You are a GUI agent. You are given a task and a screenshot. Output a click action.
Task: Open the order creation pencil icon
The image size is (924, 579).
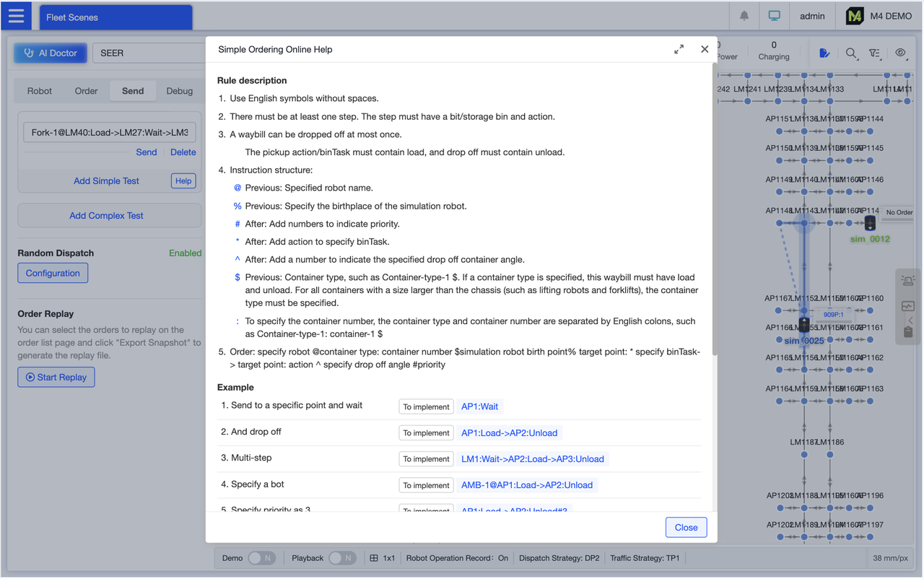tap(824, 53)
